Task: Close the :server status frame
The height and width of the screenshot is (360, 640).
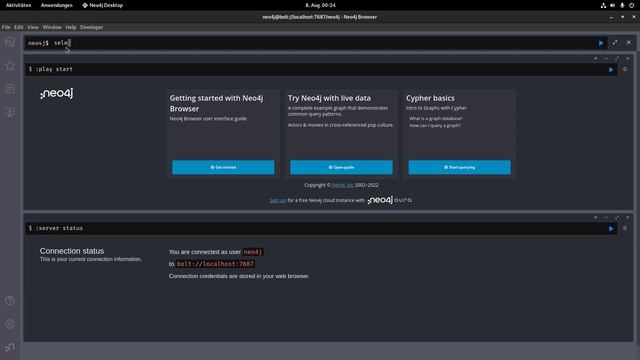Action: [x=628, y=218]
